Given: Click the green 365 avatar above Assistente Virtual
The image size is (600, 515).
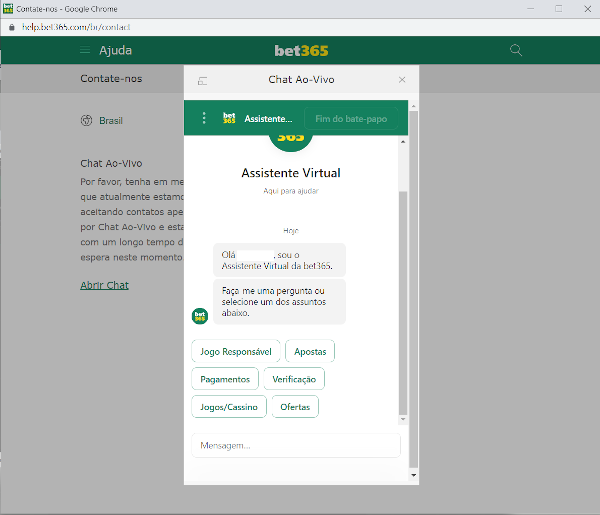Looking at the screenshot, I should 291,142.
